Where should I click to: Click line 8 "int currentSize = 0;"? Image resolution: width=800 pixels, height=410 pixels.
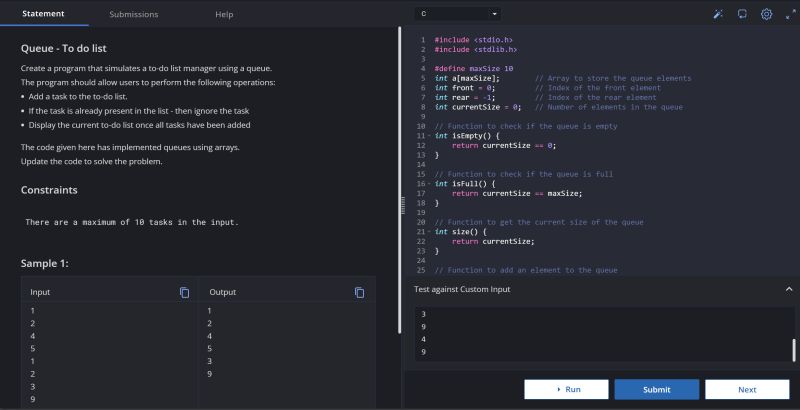tap(478, 107)
